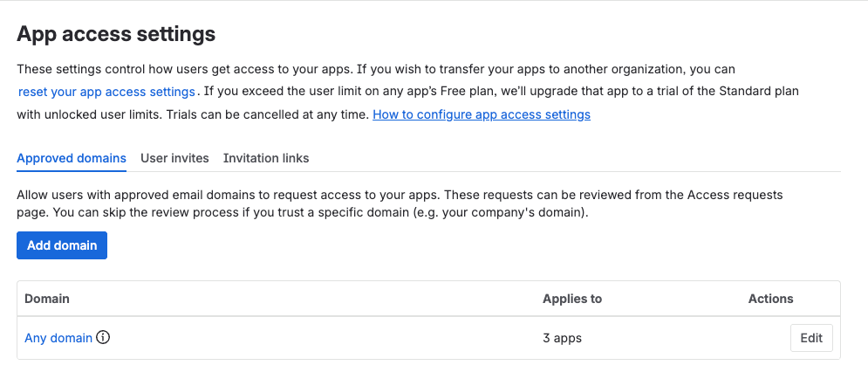Screen dimensions: 868x372
Task: Click the Actions column header
Action: pyautogui.click(x=770, y=299)
